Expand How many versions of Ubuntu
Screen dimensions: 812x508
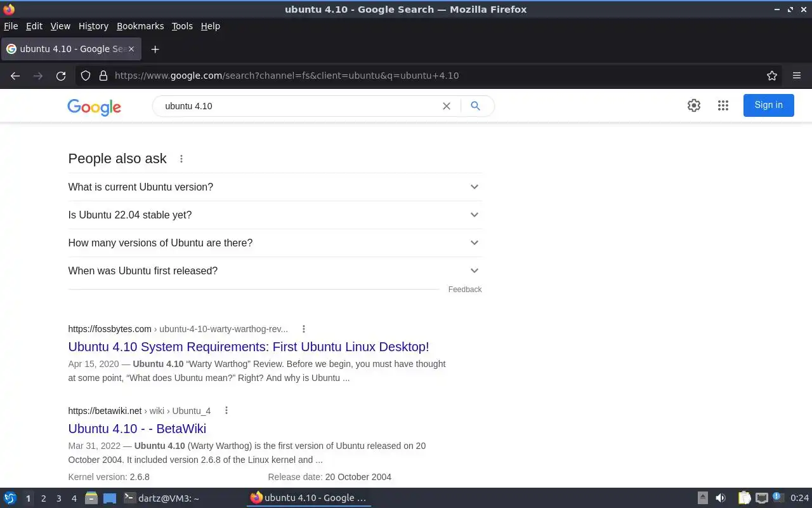[x=275, y=243]
